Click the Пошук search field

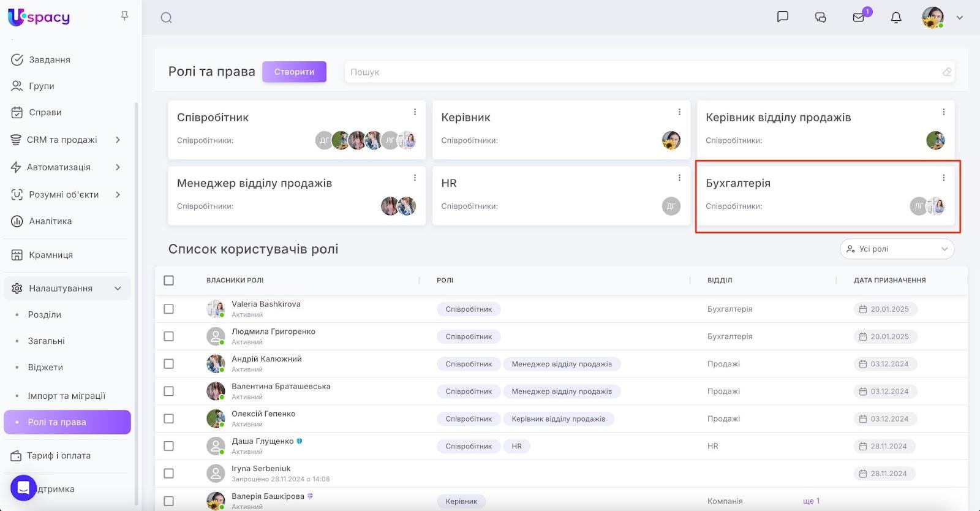click(x=643, y=72)
